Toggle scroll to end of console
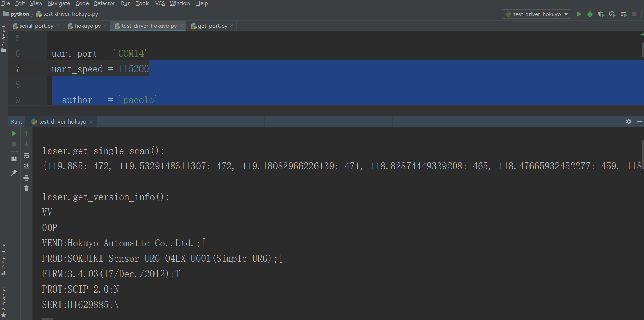 click(x=26, y=166)
